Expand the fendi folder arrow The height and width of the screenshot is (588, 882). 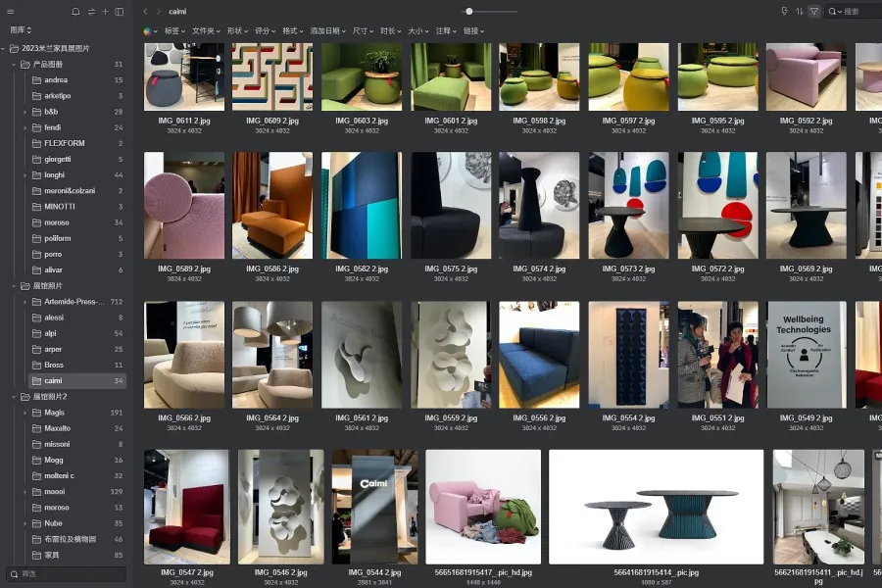coord(24,127)
